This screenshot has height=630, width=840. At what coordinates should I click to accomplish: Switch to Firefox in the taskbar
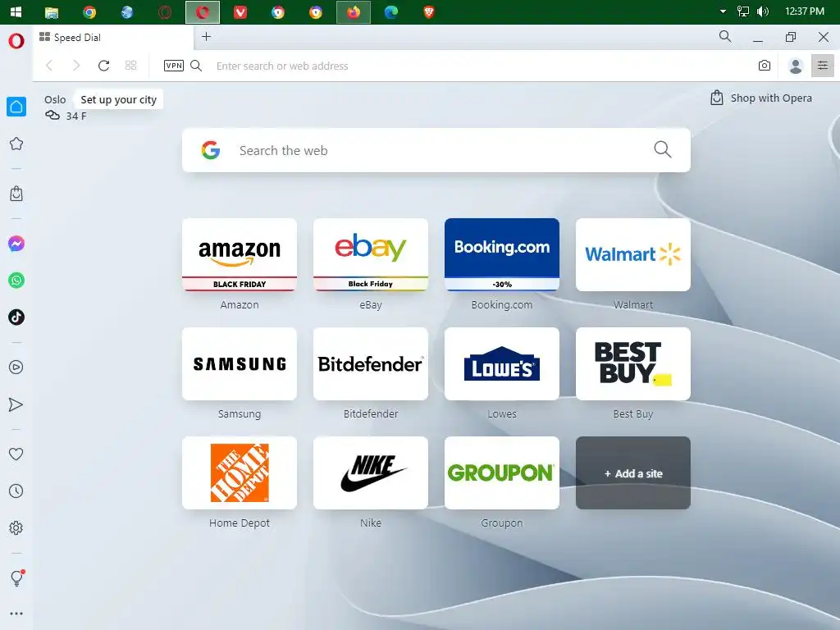(x=353, y=11)
